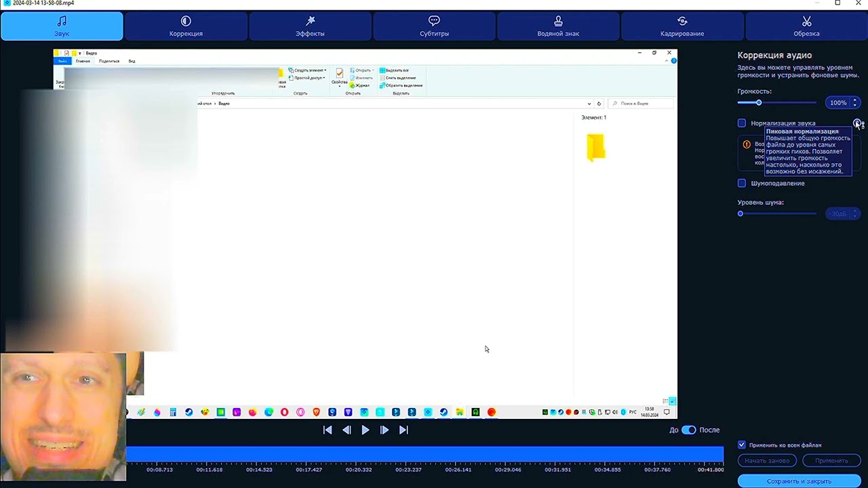The image size is (868, 488).
Task: Select the Поделиться ribbon tab in Explorer
Action: (x=109, y=61)
